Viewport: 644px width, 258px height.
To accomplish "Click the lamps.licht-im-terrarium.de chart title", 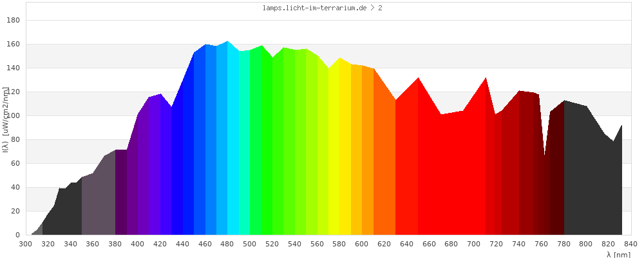I will [322, 8].
